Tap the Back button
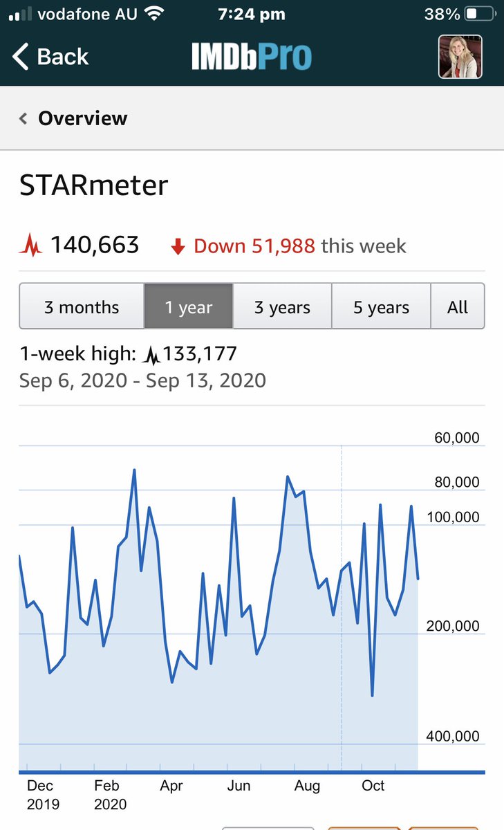The width and height of the screenshot is (504, 830). [x=51, y=57]
